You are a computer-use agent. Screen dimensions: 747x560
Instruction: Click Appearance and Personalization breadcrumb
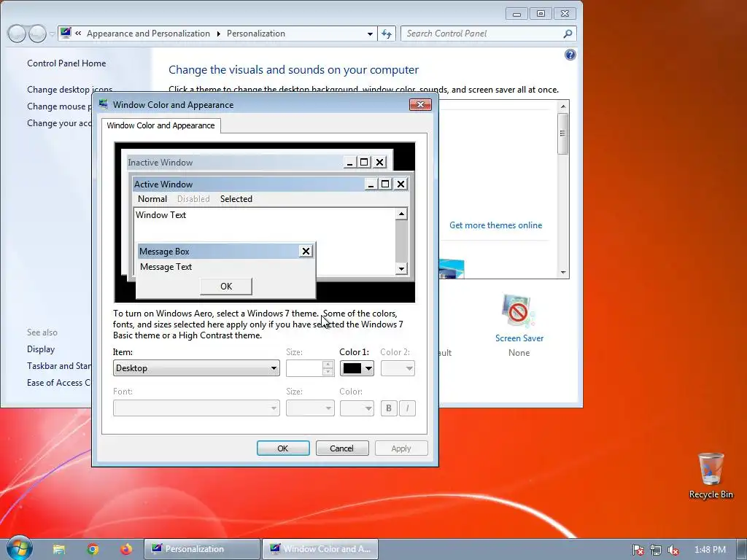[148, 34]
